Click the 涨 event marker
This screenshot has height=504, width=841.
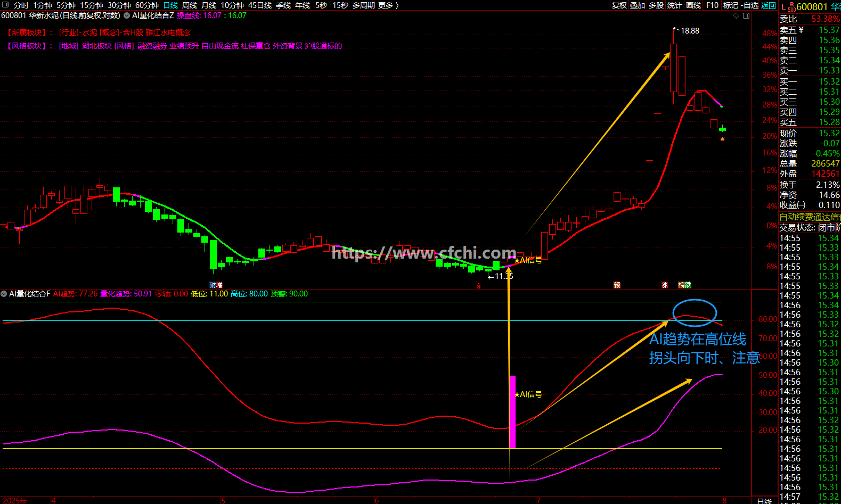665,285
